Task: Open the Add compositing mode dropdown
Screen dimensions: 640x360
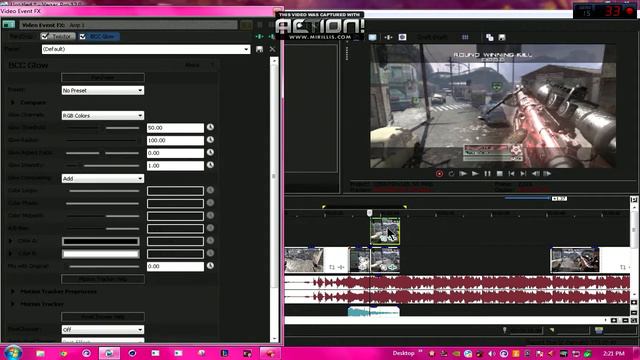Action: [x=102, y=178]
